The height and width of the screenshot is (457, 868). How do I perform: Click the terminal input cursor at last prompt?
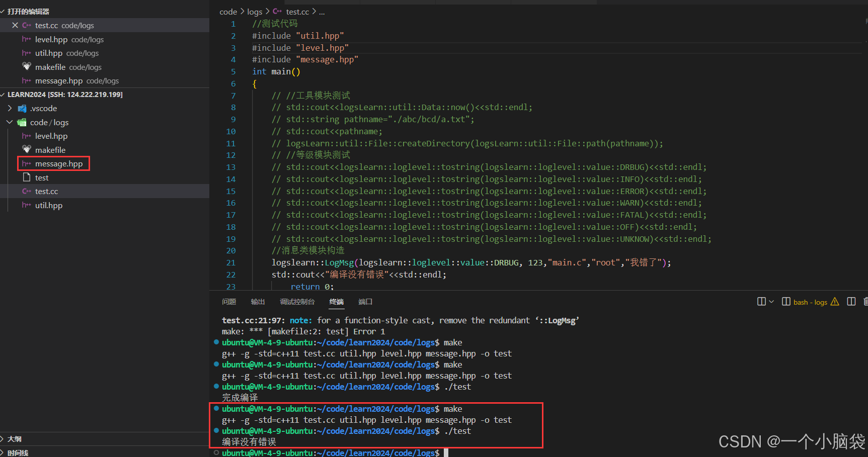446,453
